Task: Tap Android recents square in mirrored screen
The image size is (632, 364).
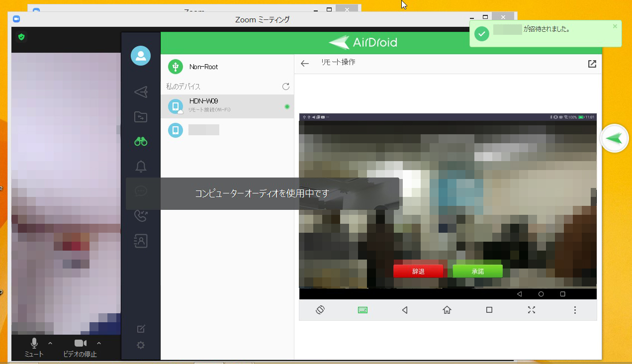Action: pyautogui.click(x=563, y=294)
